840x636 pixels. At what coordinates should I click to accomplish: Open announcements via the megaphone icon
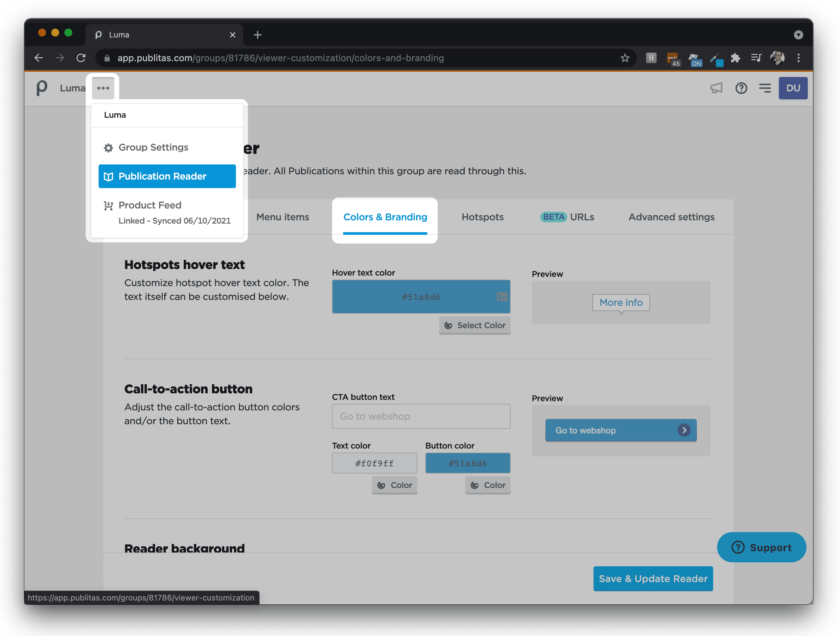tap(716, 88)
